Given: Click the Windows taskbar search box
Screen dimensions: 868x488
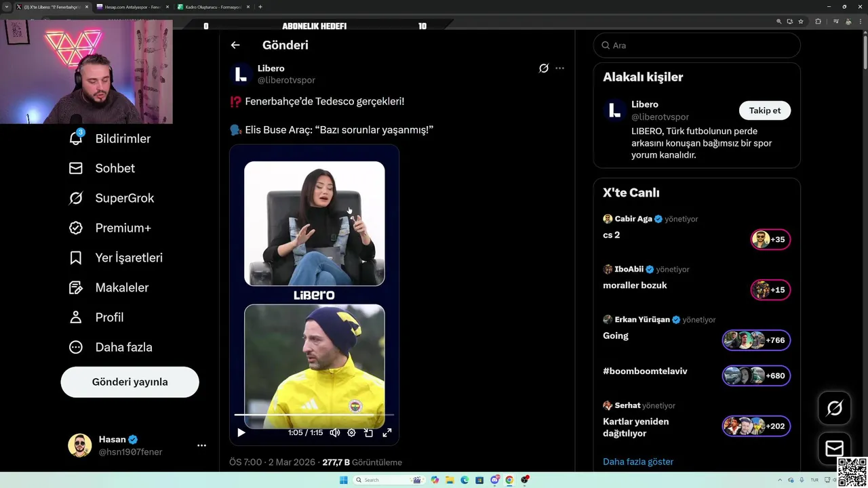Looking at the screenshot, I should (x=390, y=480).
